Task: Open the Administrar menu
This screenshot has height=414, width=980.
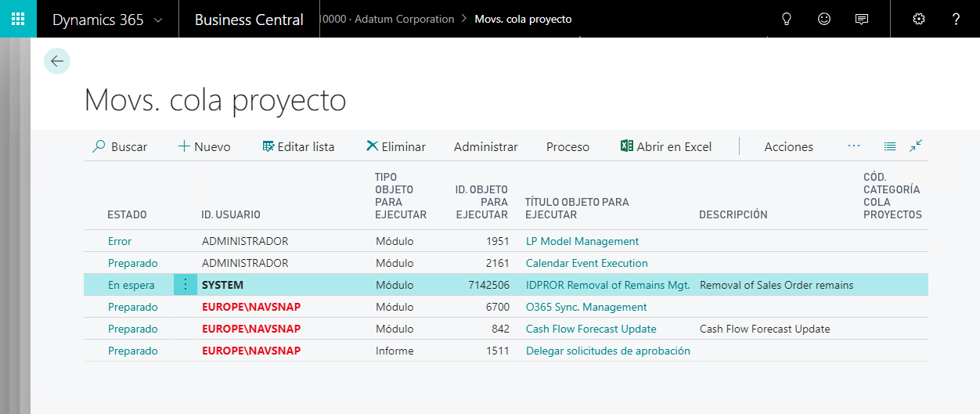Action: (485, 147)
